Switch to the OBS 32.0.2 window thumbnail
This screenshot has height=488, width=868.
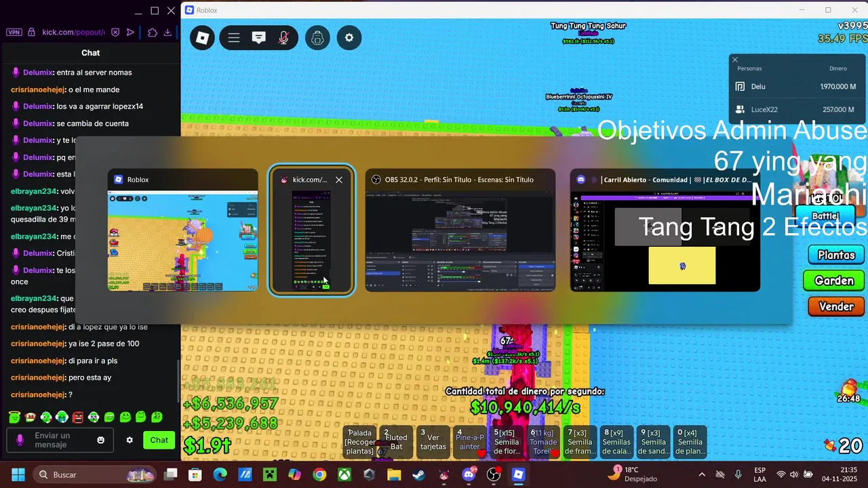460,230
